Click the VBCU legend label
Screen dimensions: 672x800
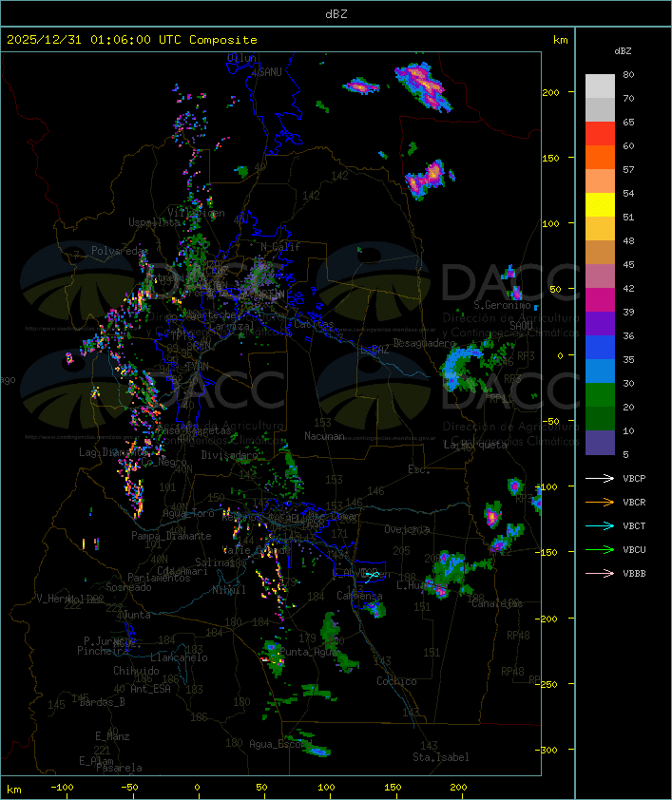pyautogui.click(x=634, y=549)
